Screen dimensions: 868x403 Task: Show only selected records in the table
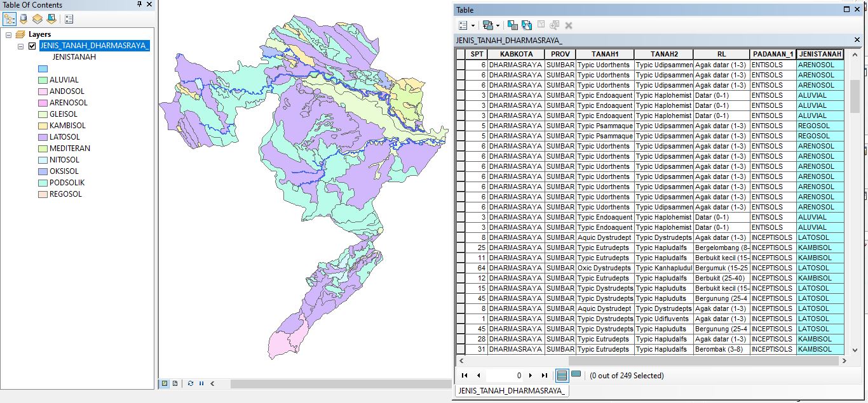(x=576, y=376)
